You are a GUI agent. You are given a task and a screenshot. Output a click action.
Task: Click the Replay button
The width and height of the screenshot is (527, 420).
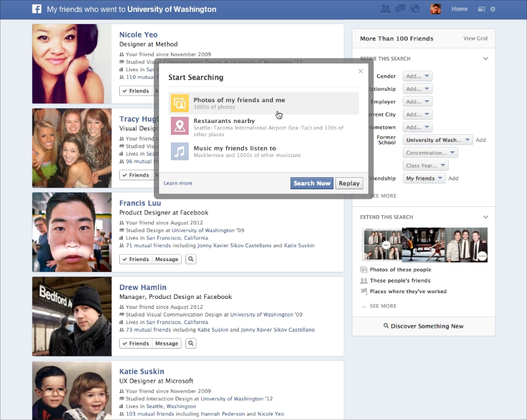pyautogui.click(x=349, y=184)
